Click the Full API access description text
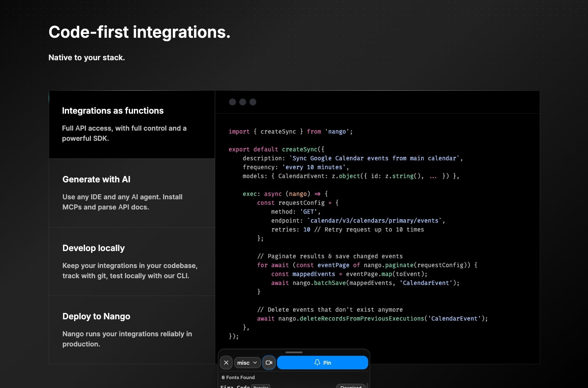Image resolution: width=588 pixels, height=388 pixels. pos(124,133)
